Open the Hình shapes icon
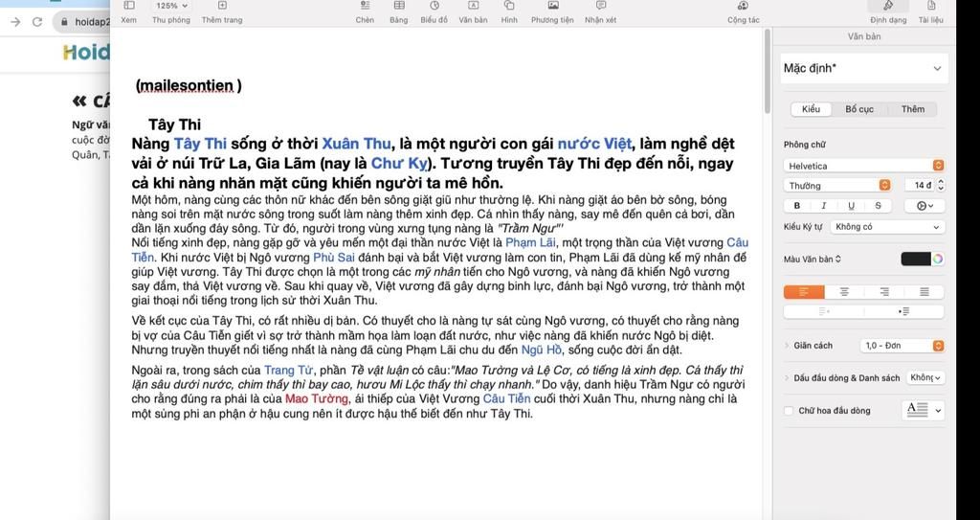 509,6
